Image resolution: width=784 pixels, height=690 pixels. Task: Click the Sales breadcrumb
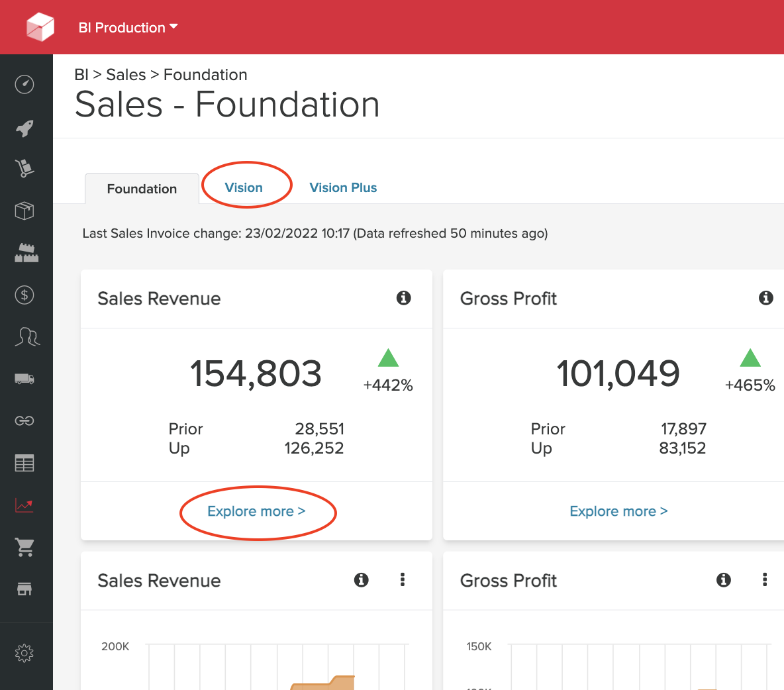click(x=126, y=75)
